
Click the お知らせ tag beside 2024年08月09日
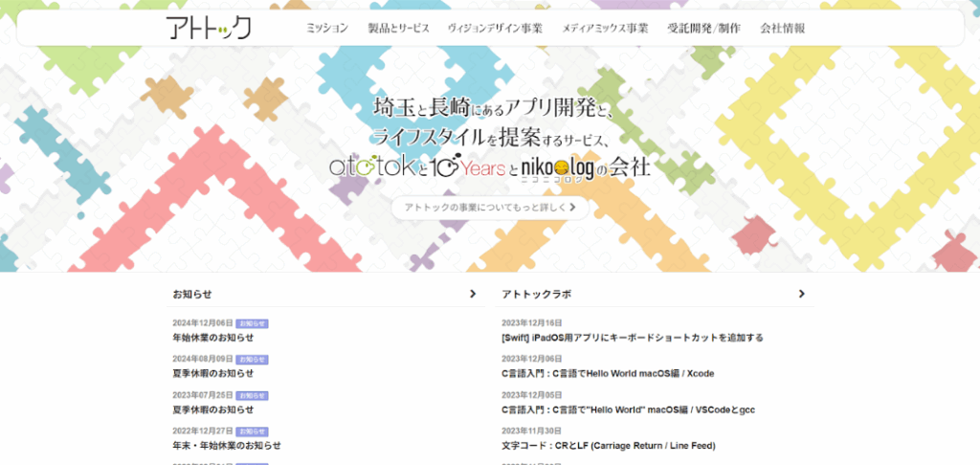[252, 360]
